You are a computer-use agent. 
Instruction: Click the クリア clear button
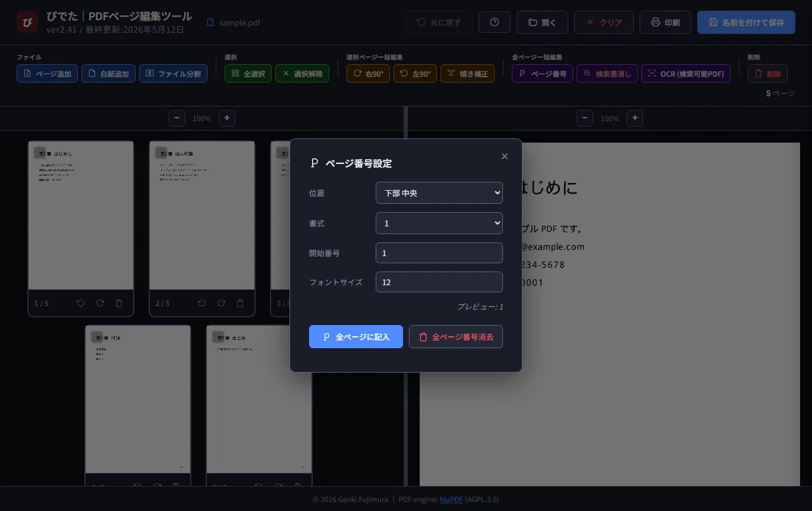(604, 22)
